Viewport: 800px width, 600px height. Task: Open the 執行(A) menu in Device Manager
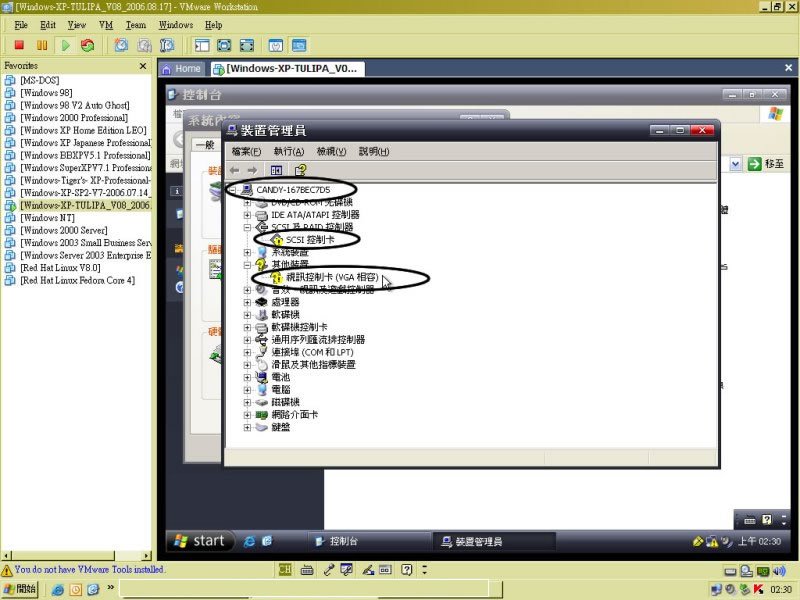289,152
